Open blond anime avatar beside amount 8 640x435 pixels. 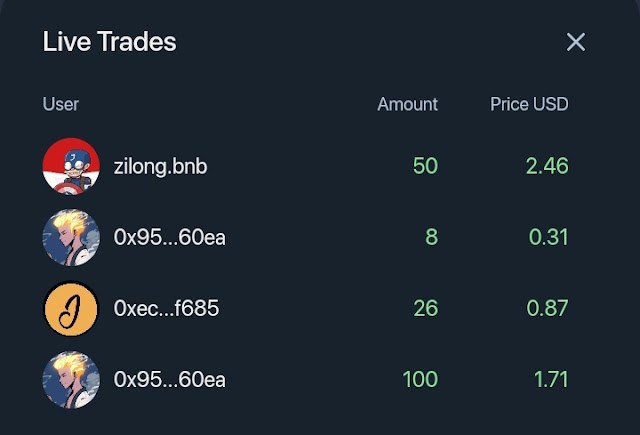click(71, 237)
